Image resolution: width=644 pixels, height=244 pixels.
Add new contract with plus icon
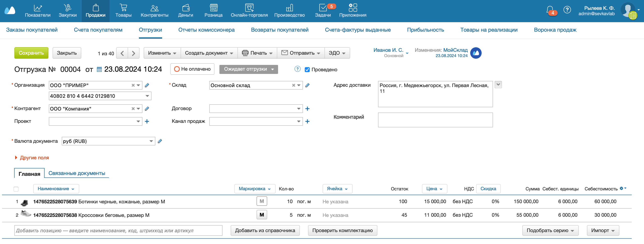(307, 109)
